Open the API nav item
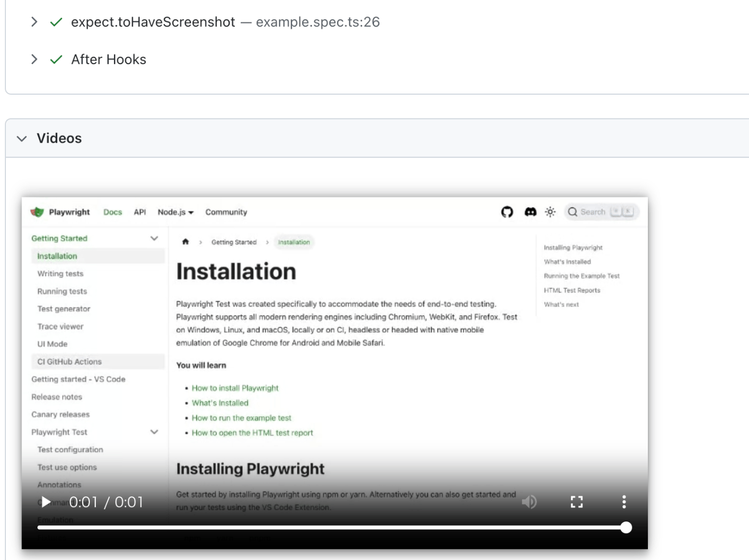749x560 pixels. (140, 212)
